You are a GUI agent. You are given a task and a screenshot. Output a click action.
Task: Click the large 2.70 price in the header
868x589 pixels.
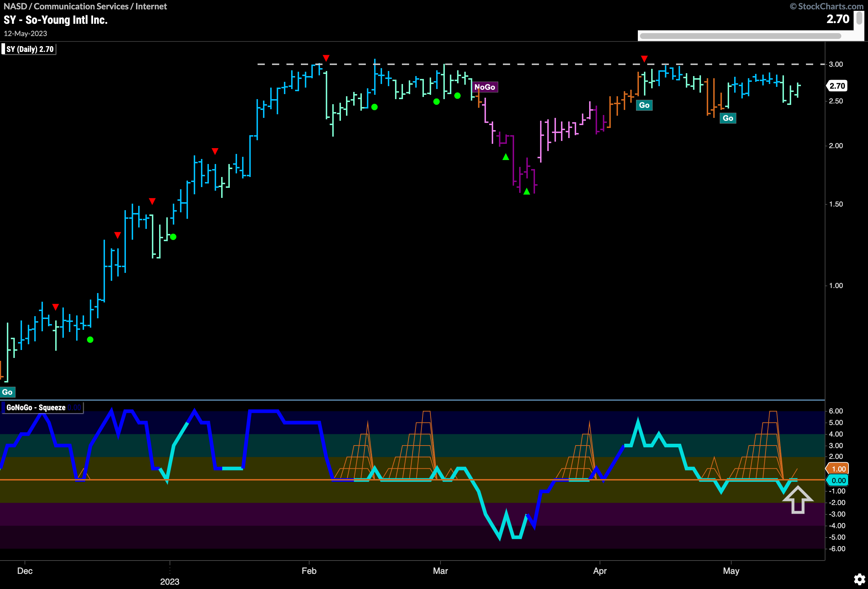click(x=838, y=19)
